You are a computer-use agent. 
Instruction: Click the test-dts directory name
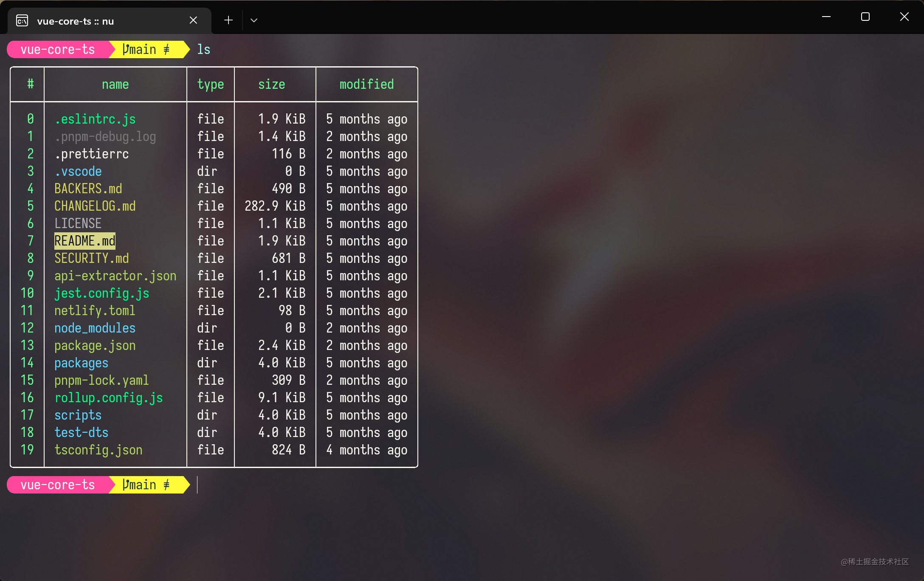(x=82, y=433)
